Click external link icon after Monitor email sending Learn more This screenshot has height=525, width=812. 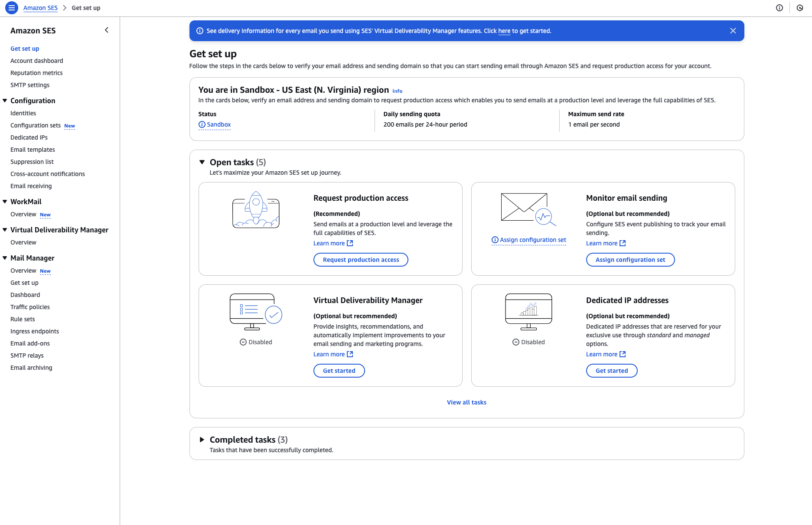click(x=623, y=243)
